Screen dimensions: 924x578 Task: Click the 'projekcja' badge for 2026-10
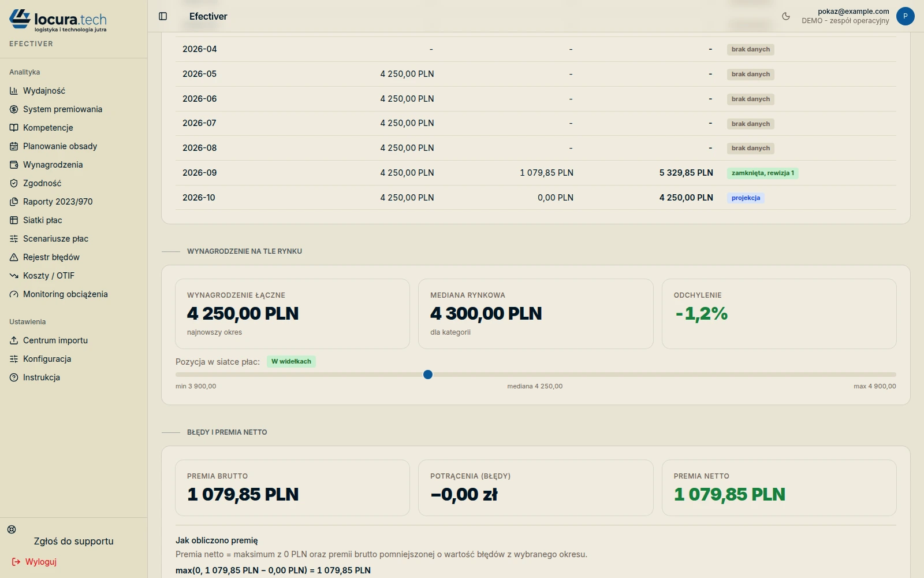(746, 198)
